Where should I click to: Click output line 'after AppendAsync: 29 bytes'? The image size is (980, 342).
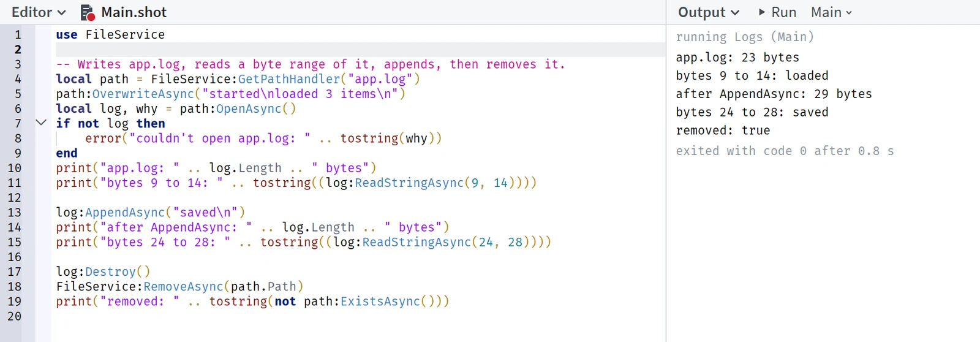774,94
